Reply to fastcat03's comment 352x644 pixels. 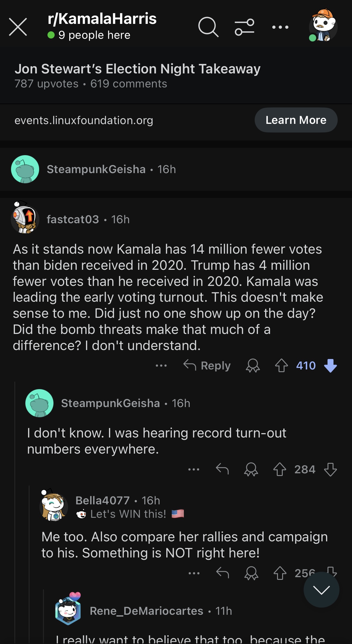pos(207,365)
